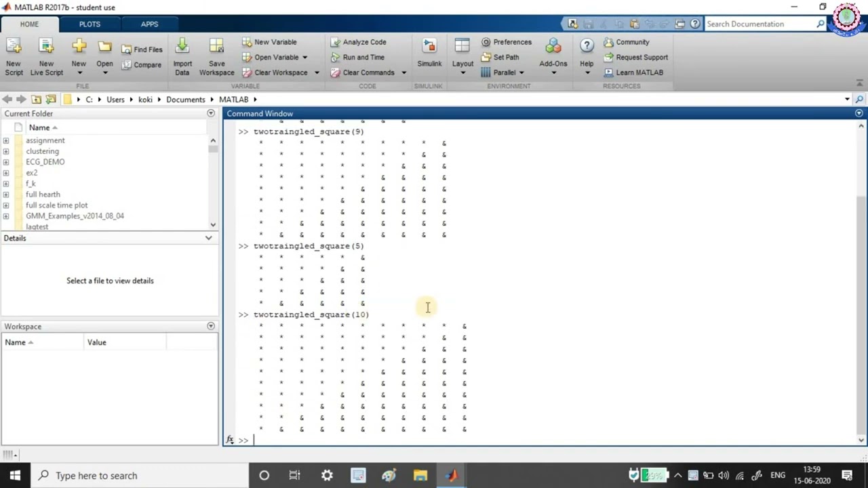868x488 pixels.
Task: Create a New Live Script
Action: click(46, 57)
